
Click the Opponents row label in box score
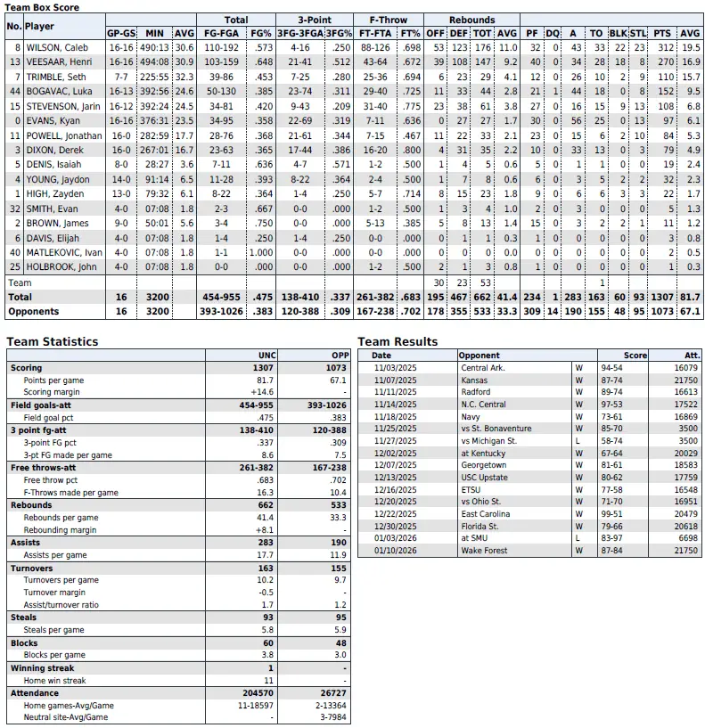pyautogui.click(x=33, y=312)
